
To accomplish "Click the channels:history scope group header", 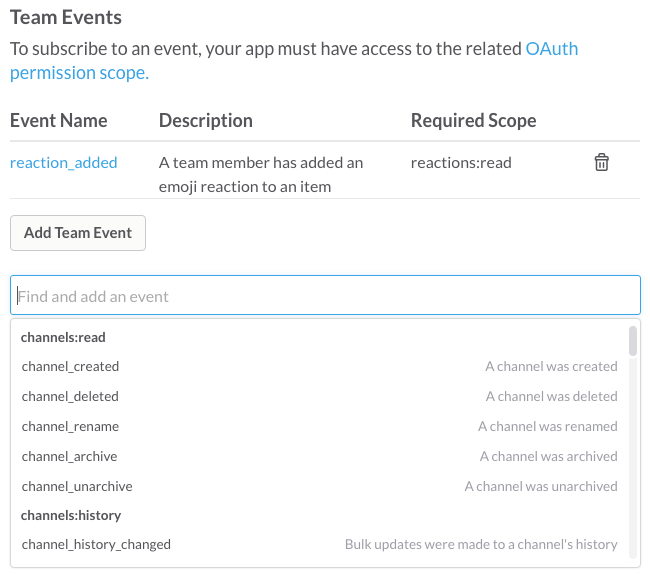I will click(x=71, y=515).
